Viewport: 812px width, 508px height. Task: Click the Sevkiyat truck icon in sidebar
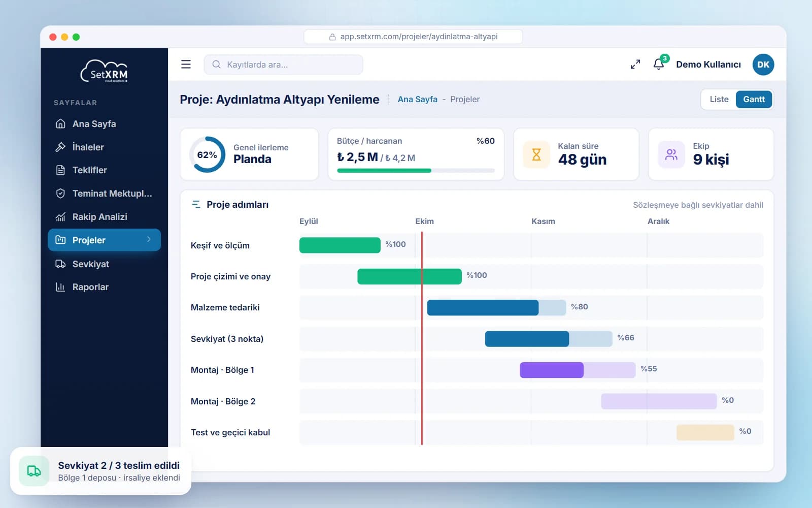60,264
